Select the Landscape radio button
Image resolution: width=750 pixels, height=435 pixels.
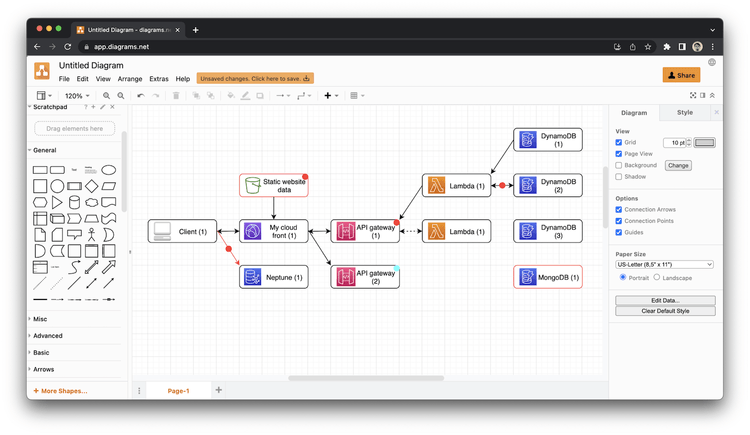pyautogui.click(x=657, y=277)
